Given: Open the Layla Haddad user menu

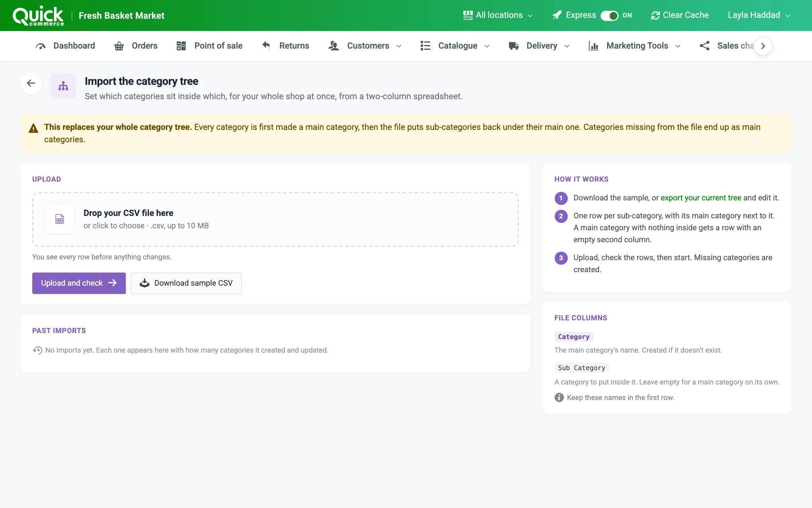Looking at the screenshot, I should 759,15.
